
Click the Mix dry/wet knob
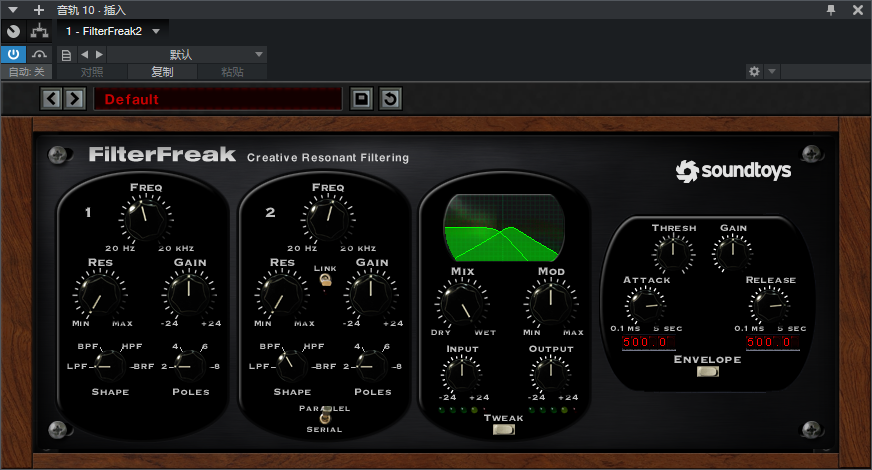point(462,304)
